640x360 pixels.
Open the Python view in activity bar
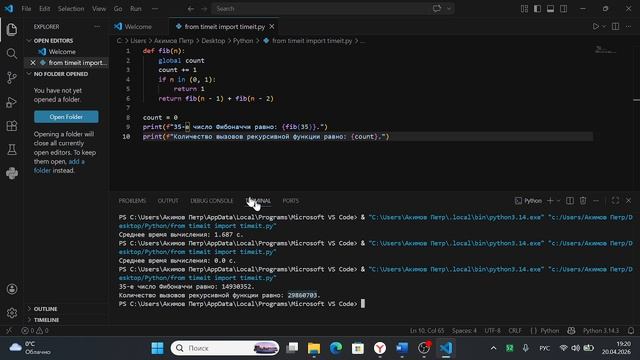12,173
